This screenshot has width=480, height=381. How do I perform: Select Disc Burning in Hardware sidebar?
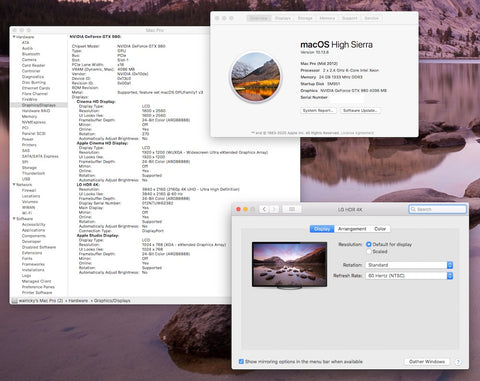tap(34, 82)
